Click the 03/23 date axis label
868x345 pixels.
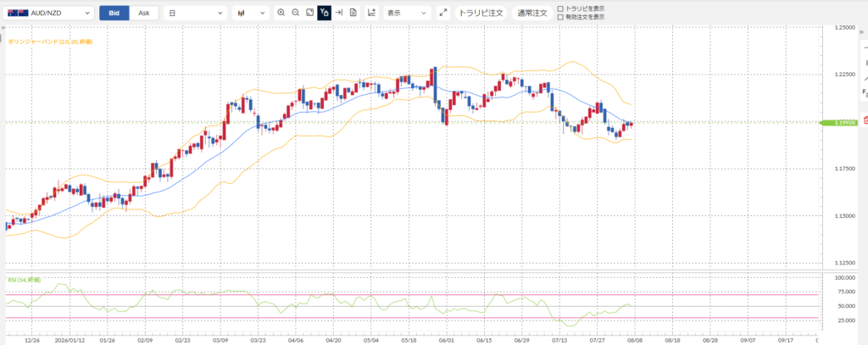pyautogui.click(x=258, y=341)
